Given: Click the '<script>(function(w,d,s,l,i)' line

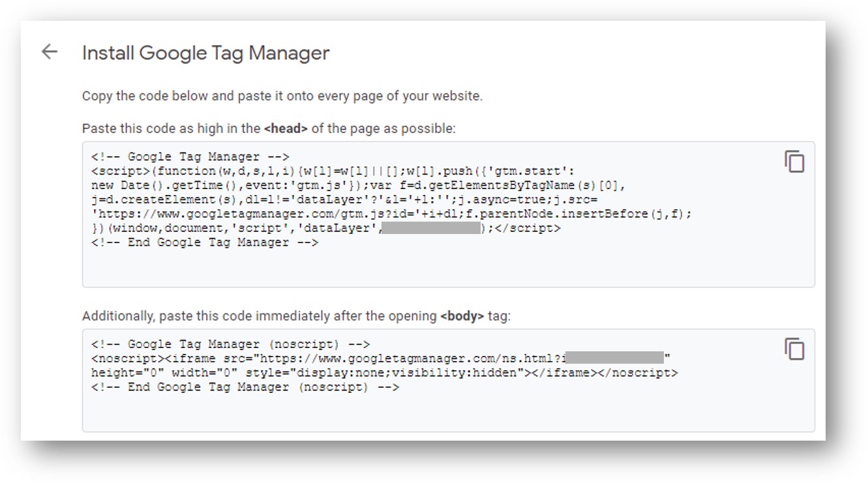Looking at the screenshot, I should (333, 171).
